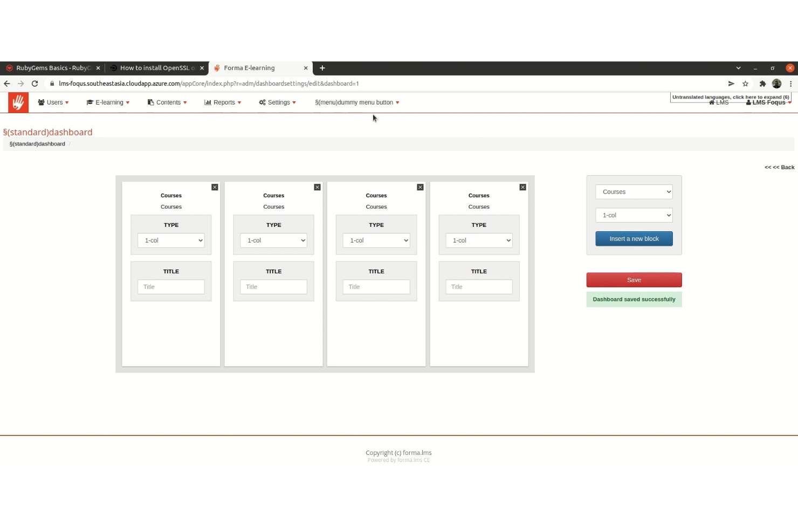Click the Reports bar chart icon
The width and height of the screenshot is (798, 532).
click(x=208, y=102)
